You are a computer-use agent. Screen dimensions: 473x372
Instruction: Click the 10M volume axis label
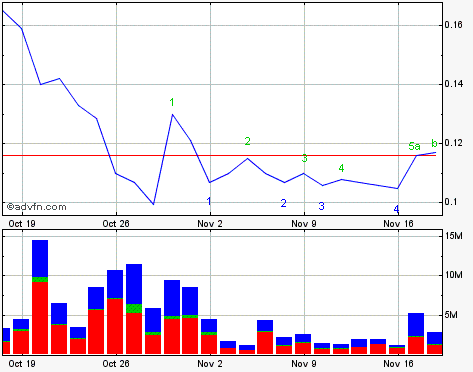454,275
